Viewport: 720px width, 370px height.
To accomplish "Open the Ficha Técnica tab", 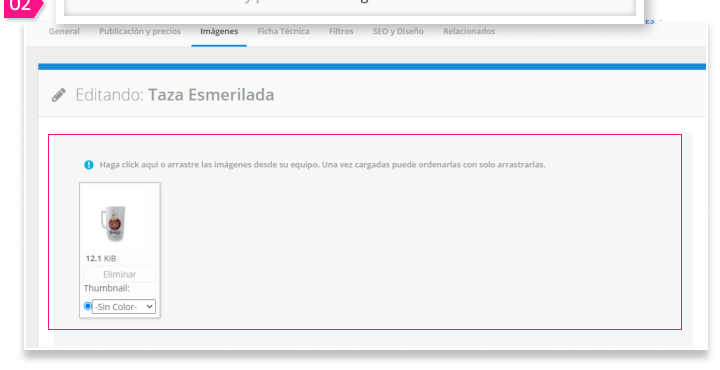I will [x=283, y=31].
